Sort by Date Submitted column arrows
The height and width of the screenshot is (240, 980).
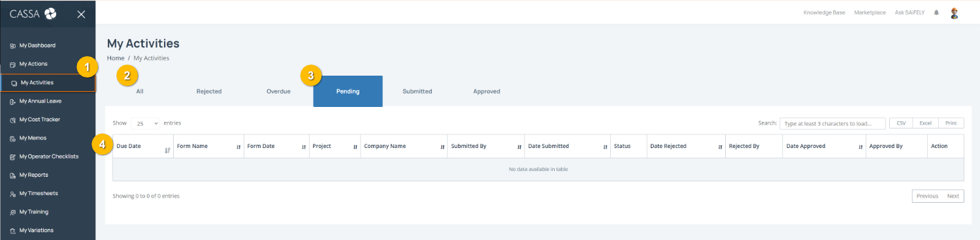[605, 147]
